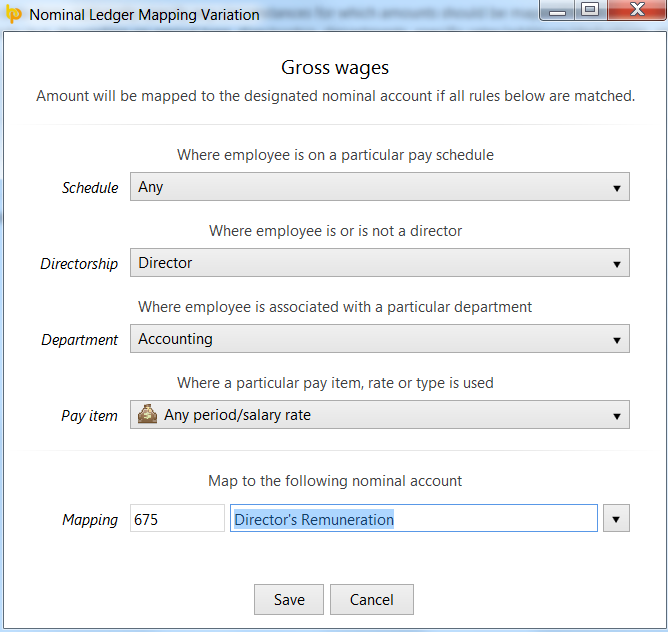Click 'Where employee is on a particular pay schedule'
This screenshot has width=668, height=632.
click(335, 155)
